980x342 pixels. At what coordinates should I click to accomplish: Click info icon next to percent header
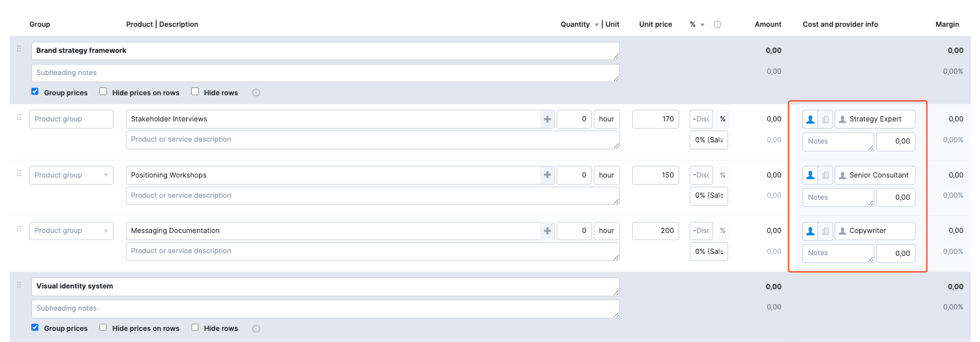pos(717,25)
